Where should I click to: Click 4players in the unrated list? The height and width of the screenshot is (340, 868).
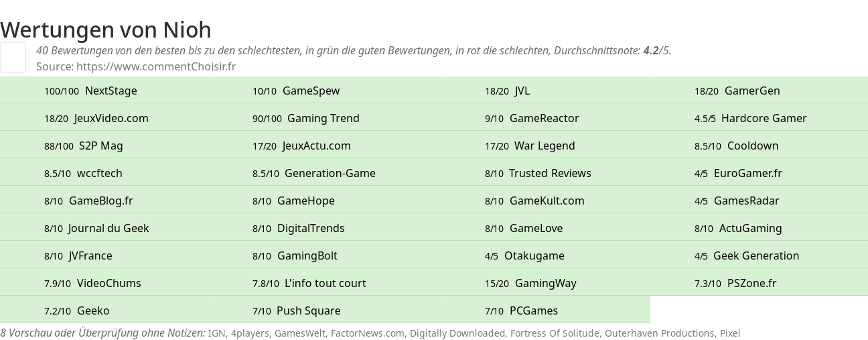[250, 333]
